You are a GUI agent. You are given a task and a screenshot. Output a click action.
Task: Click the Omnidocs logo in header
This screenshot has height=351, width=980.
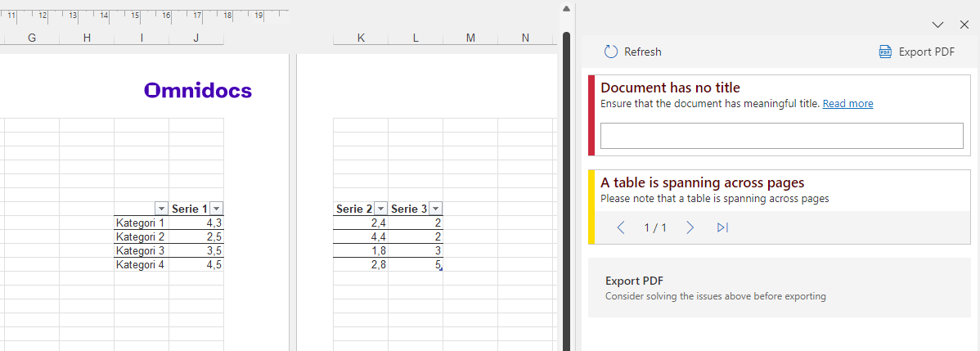(x=197, y=91)
